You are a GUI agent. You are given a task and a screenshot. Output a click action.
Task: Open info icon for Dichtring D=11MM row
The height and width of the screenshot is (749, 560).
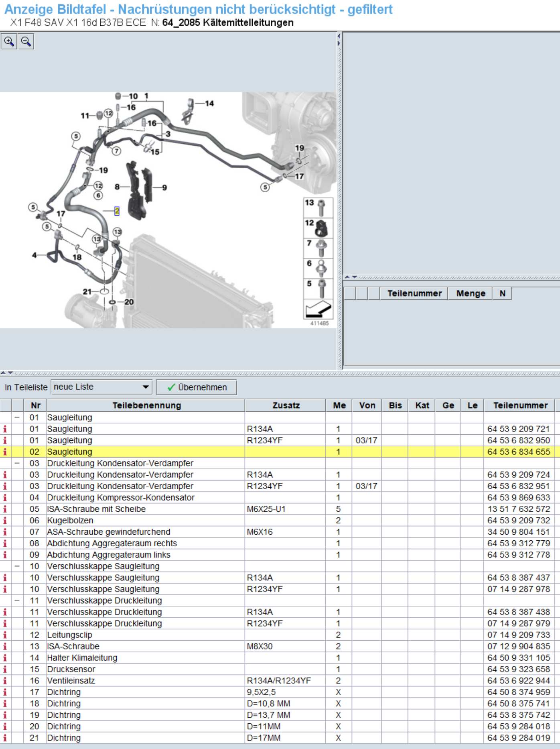click(x=5, y=726)
